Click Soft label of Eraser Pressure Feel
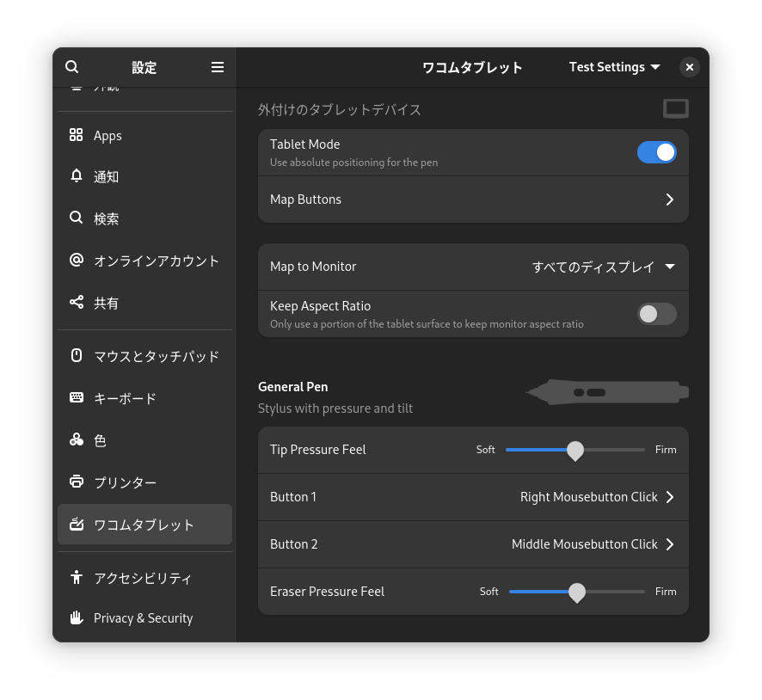The width and height of the screenshot is (762, 700). pyautogui.click(x=489, y=592)
